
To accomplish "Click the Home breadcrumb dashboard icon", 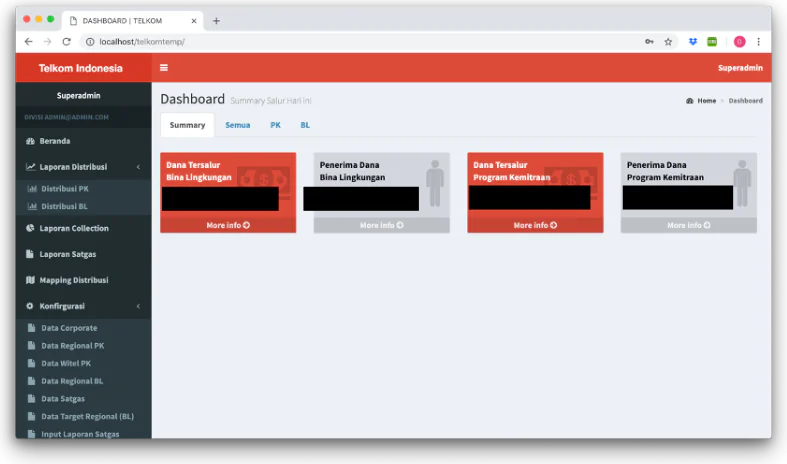I will point(690,101).
